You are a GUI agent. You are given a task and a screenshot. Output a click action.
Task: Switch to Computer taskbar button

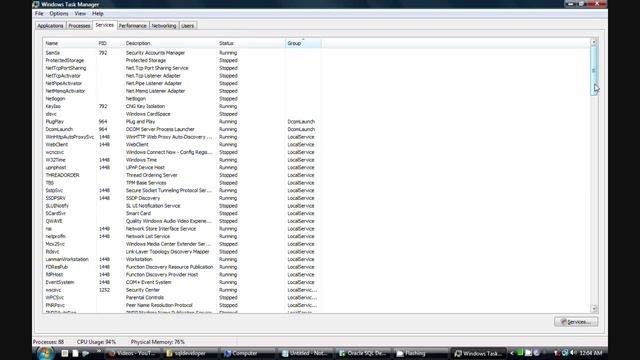tap(248, 353)
